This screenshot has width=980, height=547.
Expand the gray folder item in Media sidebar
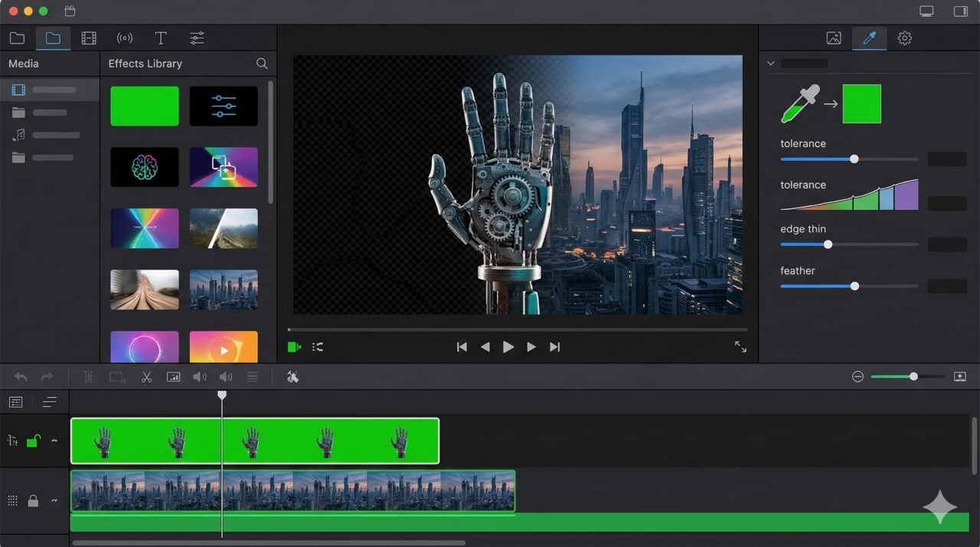(x=19, y=113)
